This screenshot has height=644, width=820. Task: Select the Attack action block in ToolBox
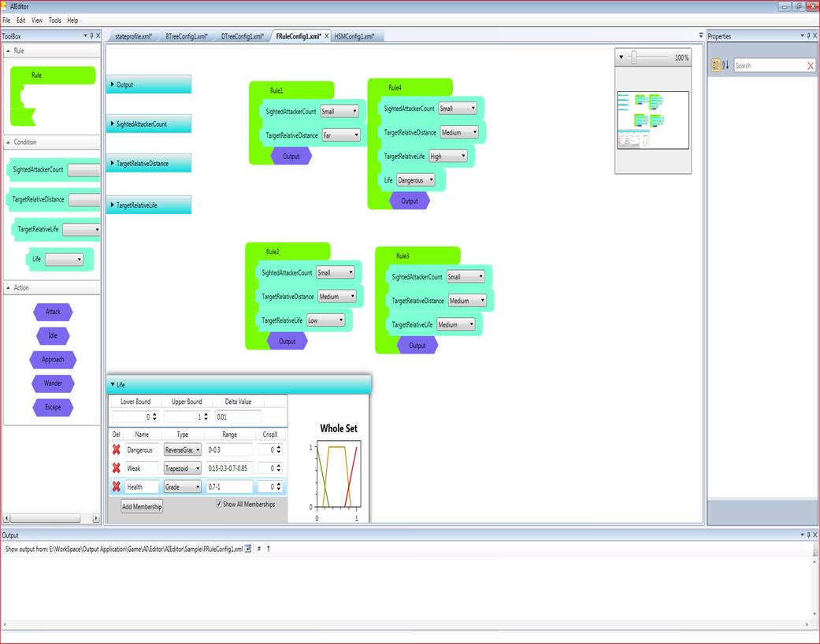(53, 312)
